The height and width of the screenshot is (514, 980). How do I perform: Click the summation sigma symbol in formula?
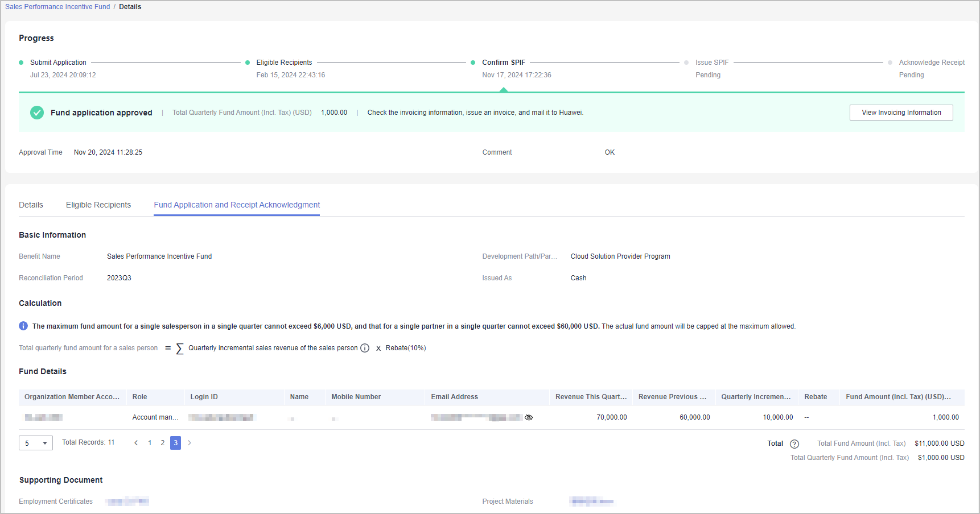(180, 349)
